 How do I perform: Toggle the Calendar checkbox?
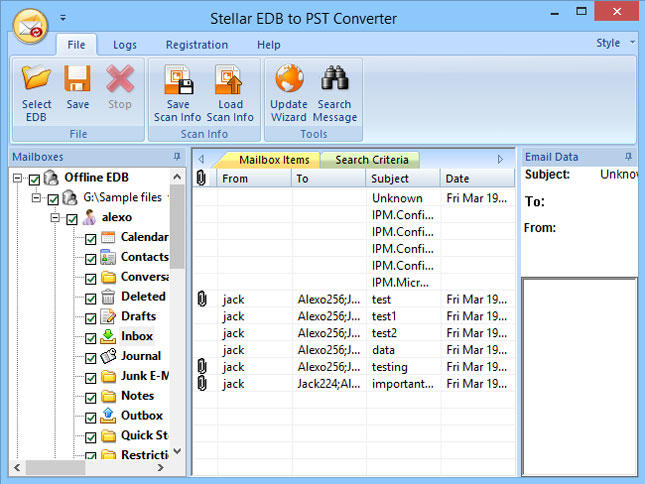point(90,239)
